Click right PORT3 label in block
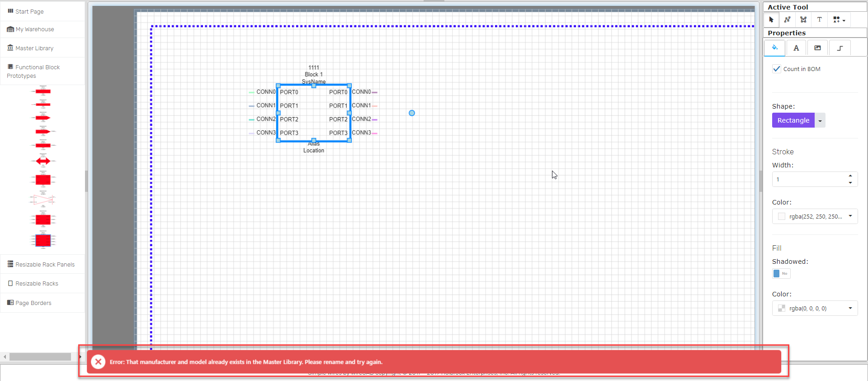 coord(338,133)
